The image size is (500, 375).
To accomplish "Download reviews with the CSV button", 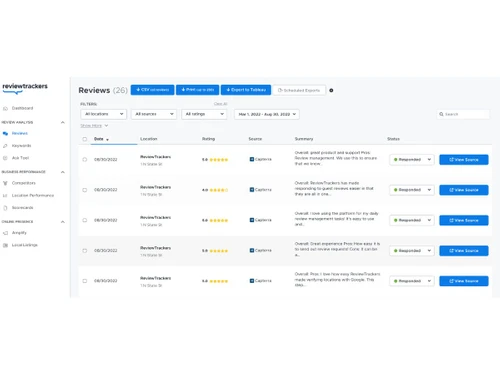I will click(x=152, y=90).
